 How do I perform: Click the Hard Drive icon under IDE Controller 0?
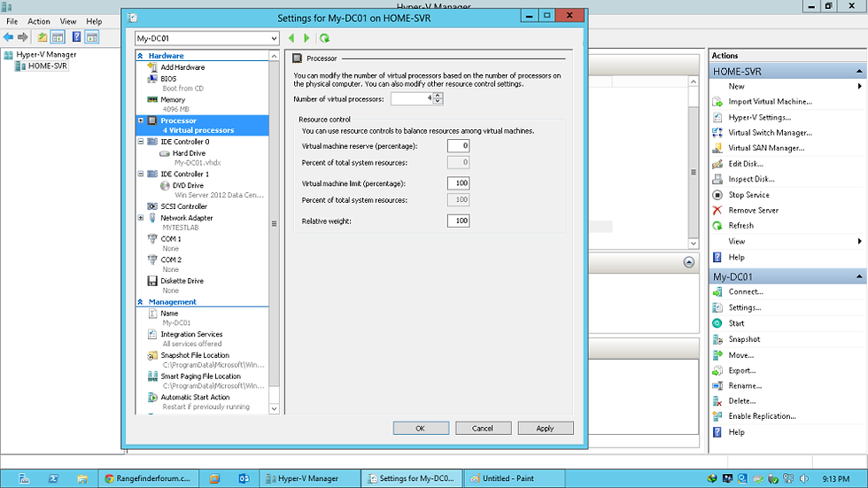[x=165, y=153]
